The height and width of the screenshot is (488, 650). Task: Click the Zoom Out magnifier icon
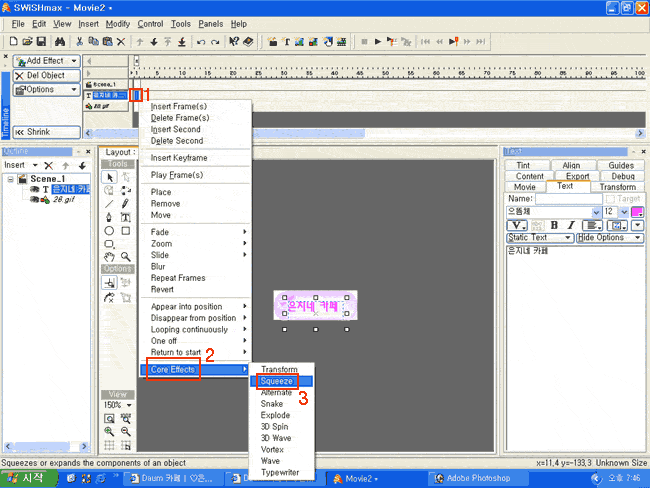pyautogui.click(x=126, y=432)
